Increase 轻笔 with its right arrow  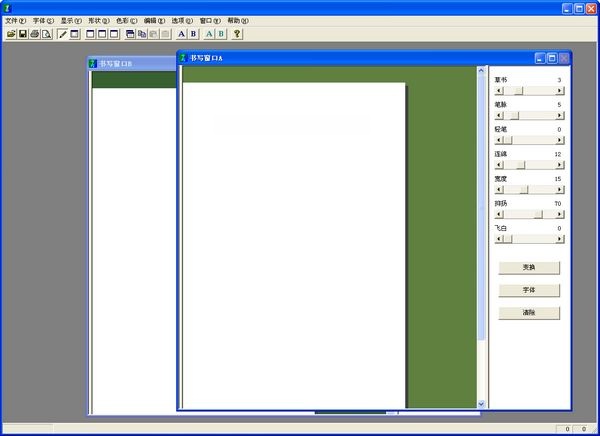[x=559, y=140]
